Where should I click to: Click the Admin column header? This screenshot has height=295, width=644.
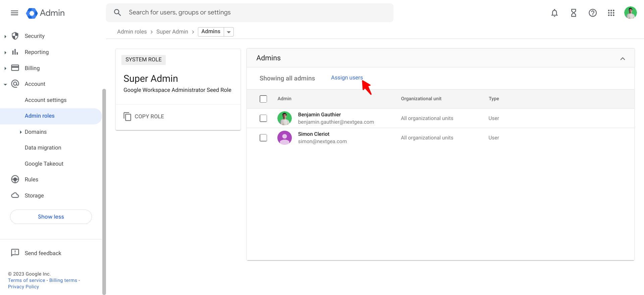coord(284,99)
